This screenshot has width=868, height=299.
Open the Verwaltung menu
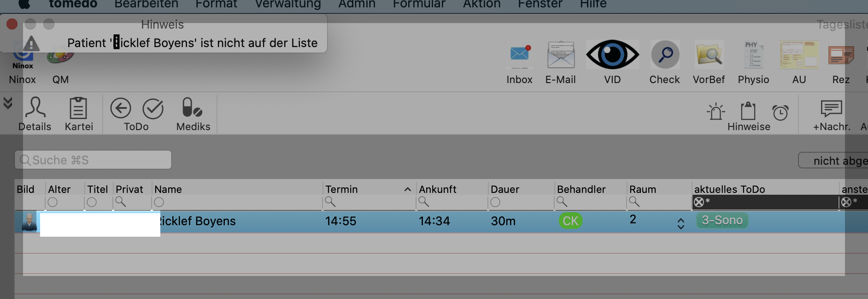288,4
